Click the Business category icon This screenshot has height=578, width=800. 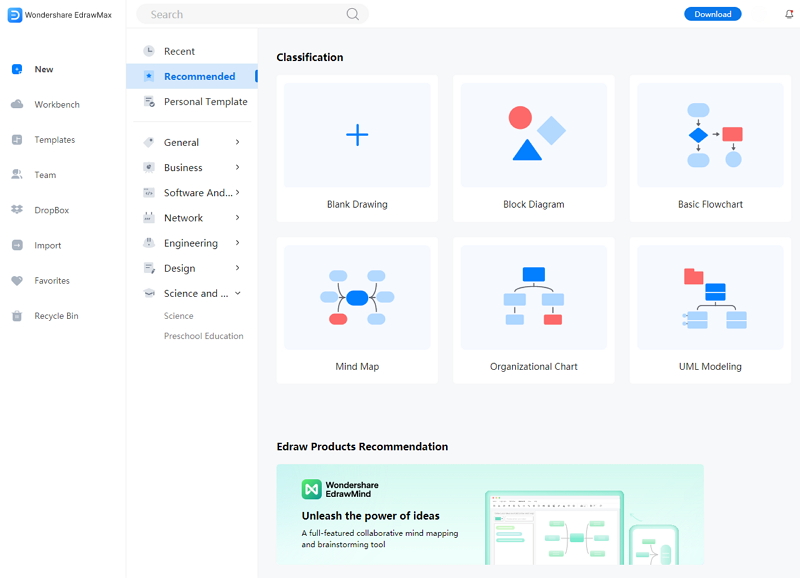pos(148,167)
